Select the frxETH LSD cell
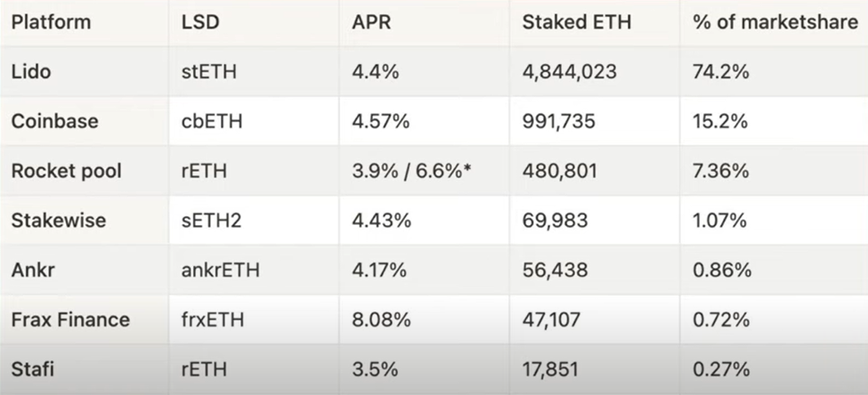868x395 pixels. click(212, 318)
